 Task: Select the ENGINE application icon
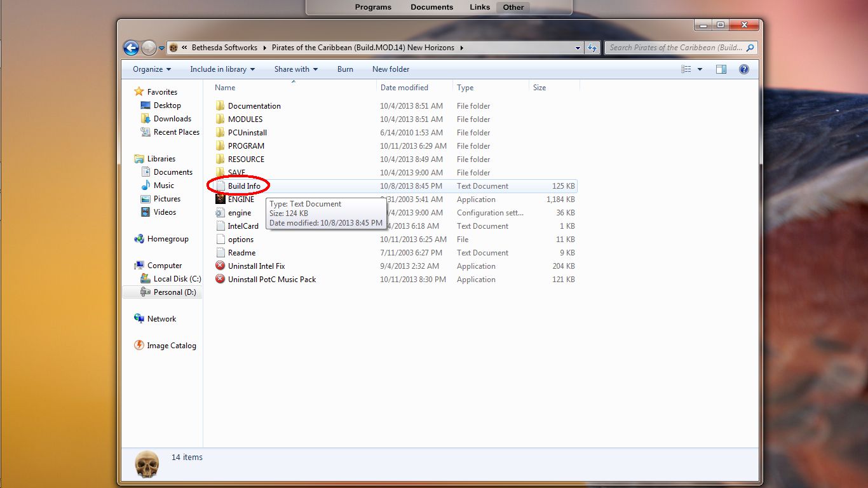pos(220,199)
